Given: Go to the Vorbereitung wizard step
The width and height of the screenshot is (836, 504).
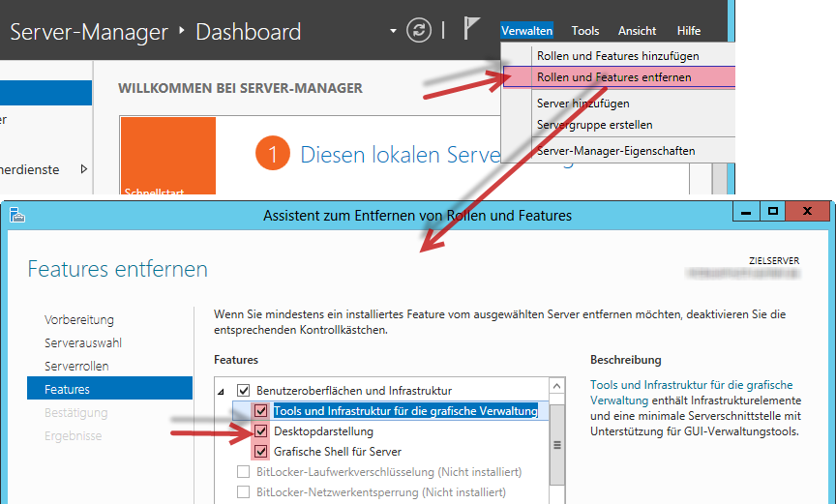Looking at the screenshot, I should pos(79,319).
